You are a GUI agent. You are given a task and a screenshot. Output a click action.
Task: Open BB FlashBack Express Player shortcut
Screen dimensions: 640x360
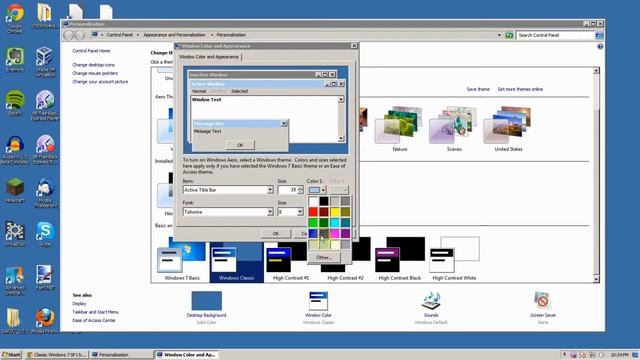pos(45,105)
